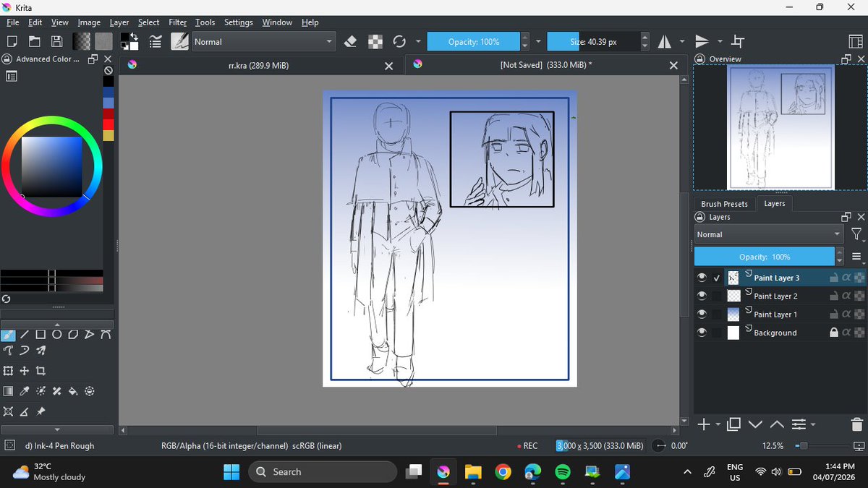The width and height of the screenshot is (868, 488).
Task: Click the Reload original preset icon
Action: [x=399, y=41]
